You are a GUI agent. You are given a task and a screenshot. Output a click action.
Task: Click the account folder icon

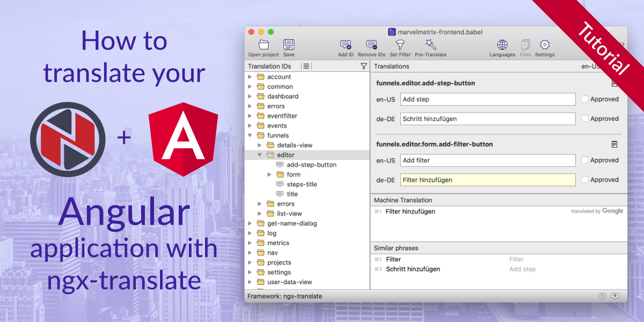click(261, 77)
